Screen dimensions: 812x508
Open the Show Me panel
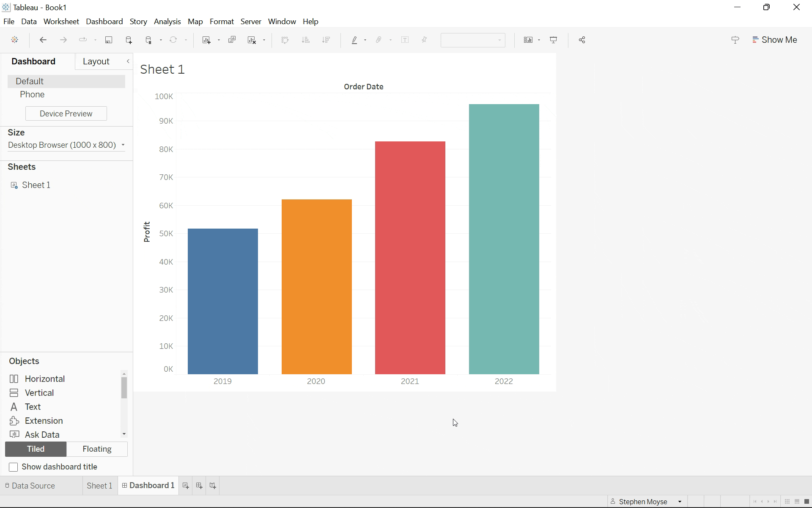pyautogui.click(x=775, y=40)
